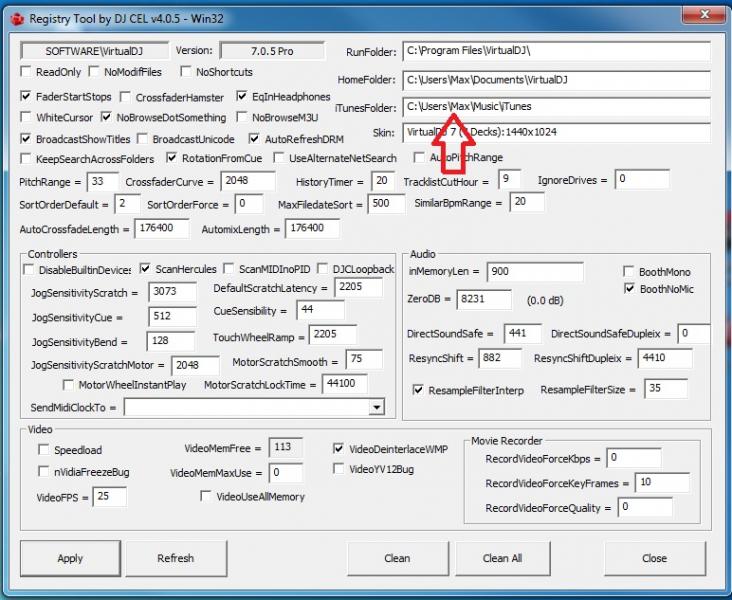
Task: Click the iTunesFolder path field
Action: point(556,107)
